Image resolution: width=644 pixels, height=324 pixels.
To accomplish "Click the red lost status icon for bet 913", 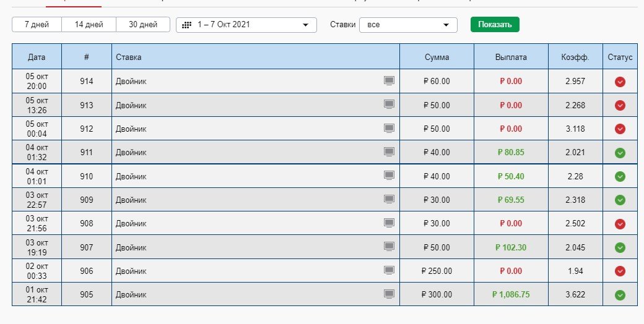I will pos(620,106).
